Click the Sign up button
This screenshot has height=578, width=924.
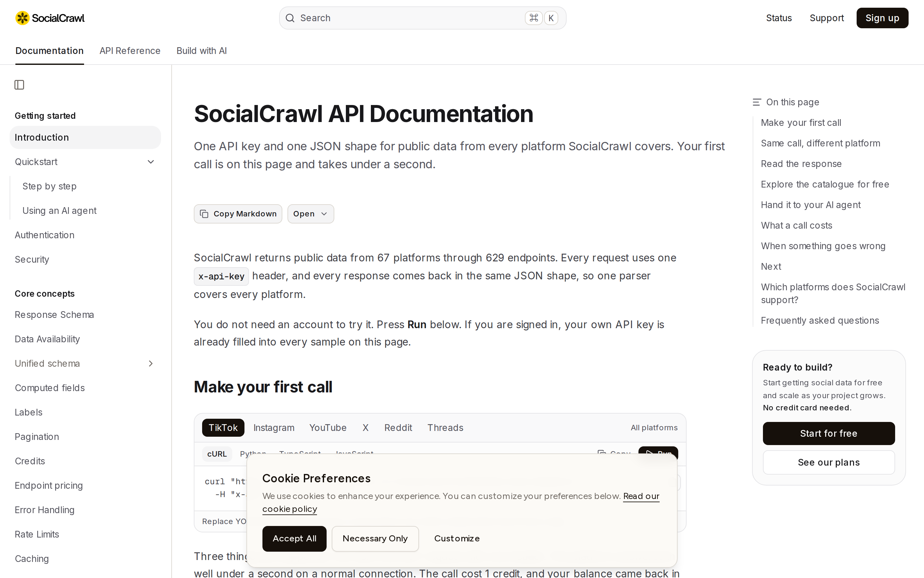(882, 18)
